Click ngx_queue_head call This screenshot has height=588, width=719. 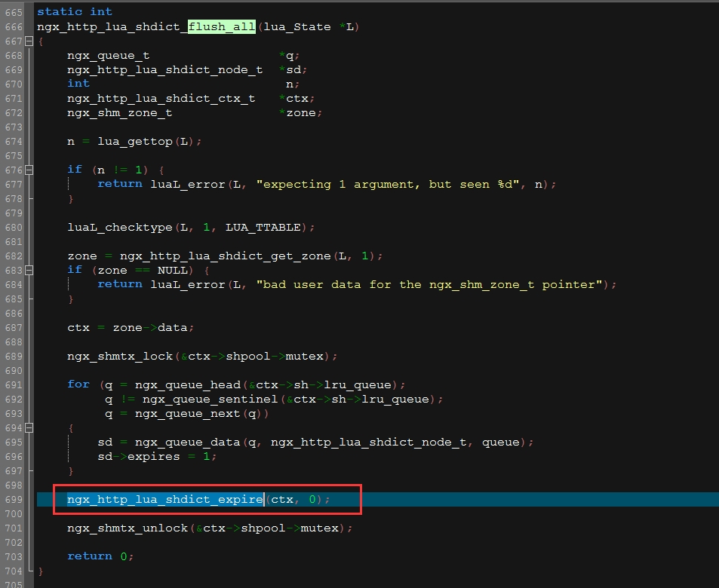188,385
